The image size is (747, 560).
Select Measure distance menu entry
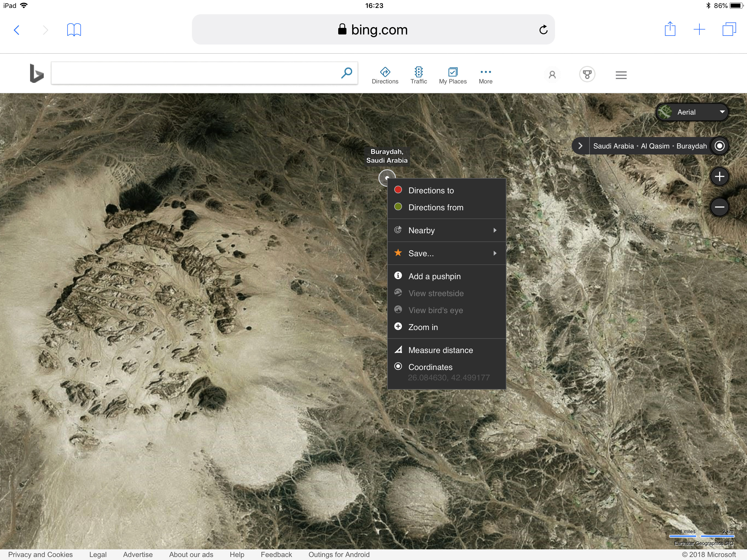[x=440, y=350]
